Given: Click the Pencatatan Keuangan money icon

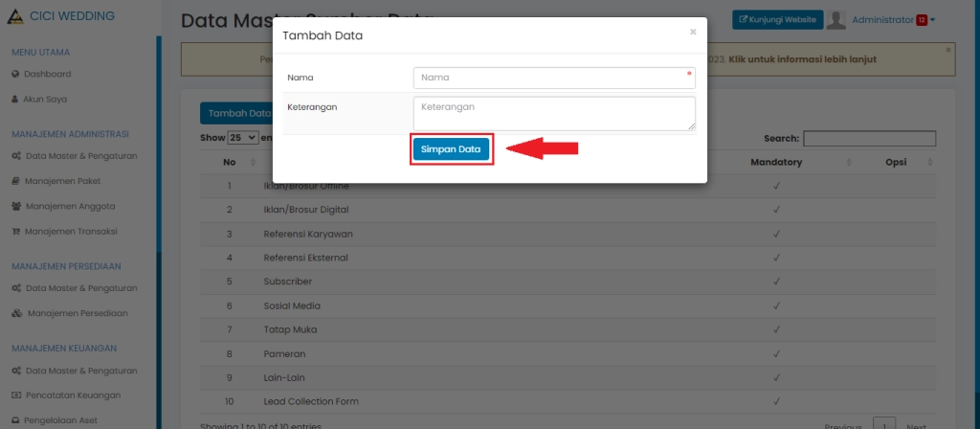Looking at the screenshot, I should [x=15, y=395].
